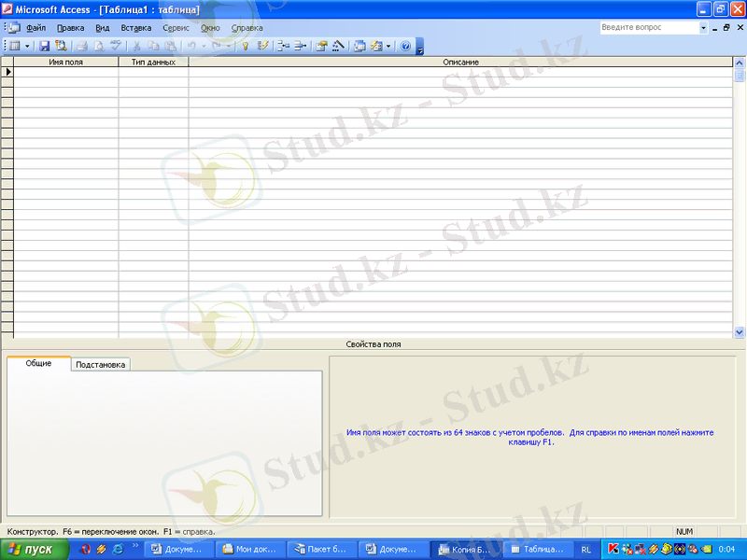Viewport: 747px width, 560px height.
Task: Save the table with the floppy icon
Action: [44, 46]
